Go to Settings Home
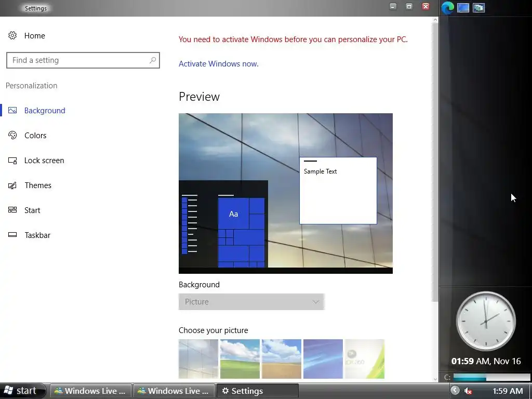Screen dimensions: 532x399 click(x=35, y=36)
